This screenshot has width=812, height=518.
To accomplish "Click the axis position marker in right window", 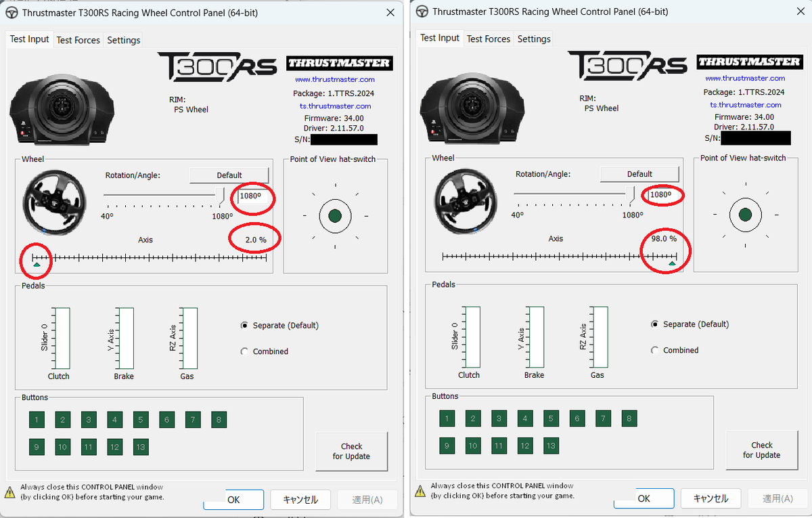I will click(672, 263).
